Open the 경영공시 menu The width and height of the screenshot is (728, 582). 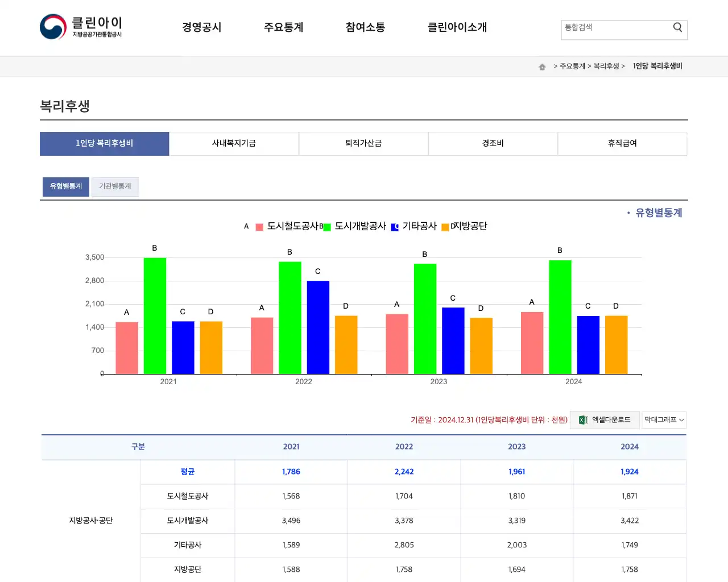202,27
